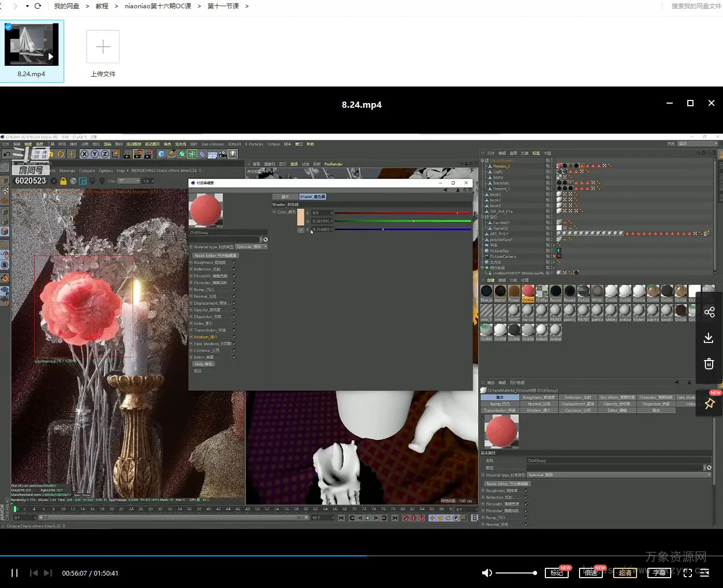
Task: Pause the video playback
Action: (x=15, y=573)
